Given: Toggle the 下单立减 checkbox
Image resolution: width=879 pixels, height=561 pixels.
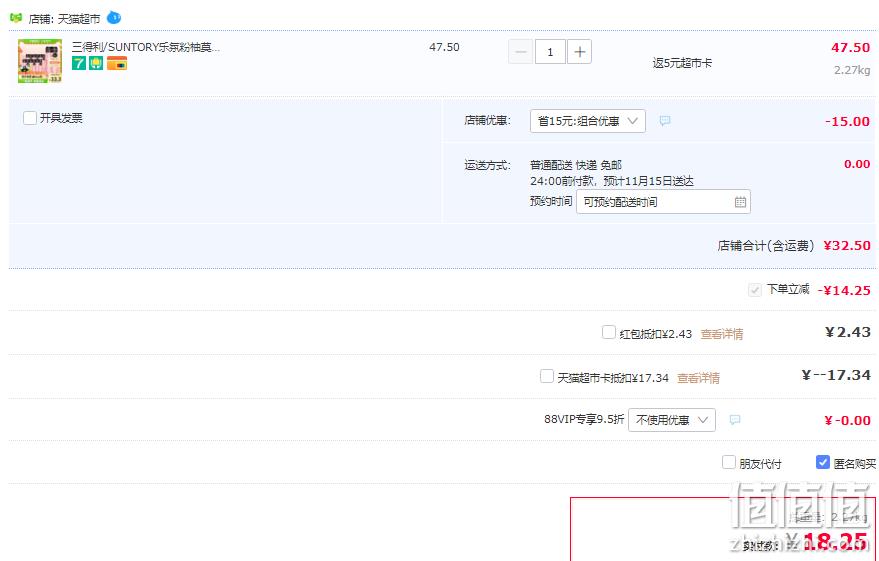Looking at the screenshot, I should (755, 290).
